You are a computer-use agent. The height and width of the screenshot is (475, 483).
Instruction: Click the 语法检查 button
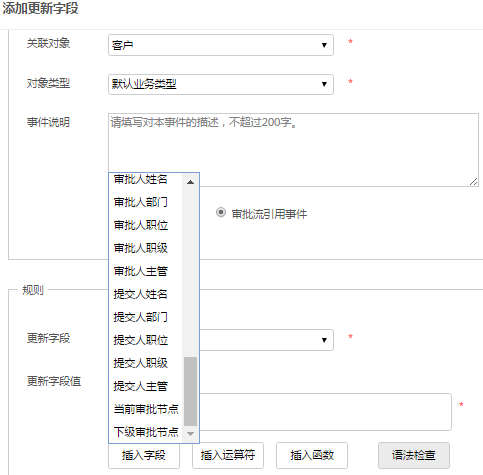click(x=414, y=455)
